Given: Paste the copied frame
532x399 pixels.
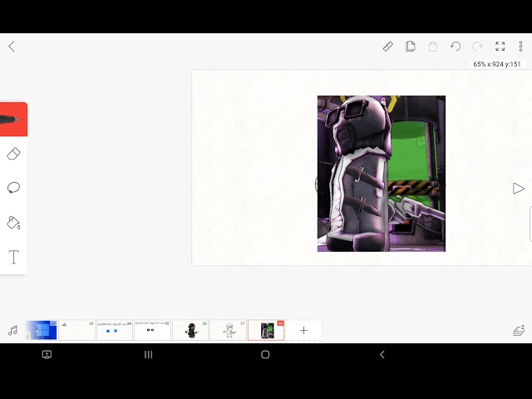Looking at the screenshot, I should coord(432,47).
